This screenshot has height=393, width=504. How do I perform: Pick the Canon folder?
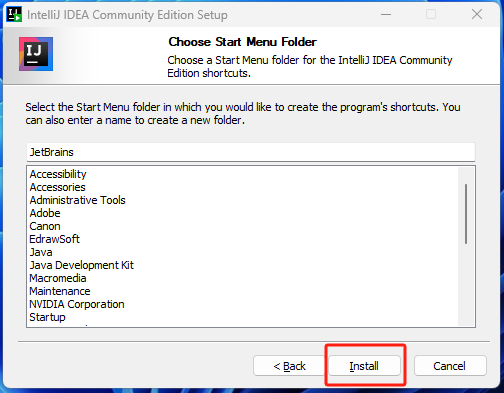click(x=45, y=226)
